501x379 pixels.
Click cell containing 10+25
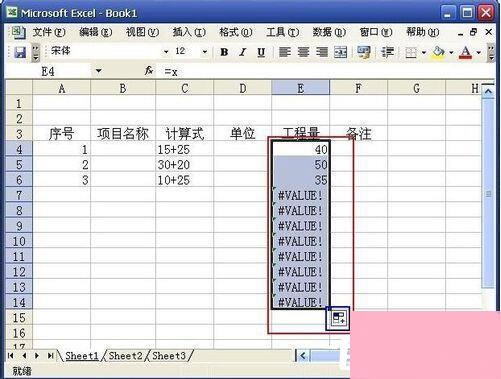pyautogui.click(x=184, y=180)
